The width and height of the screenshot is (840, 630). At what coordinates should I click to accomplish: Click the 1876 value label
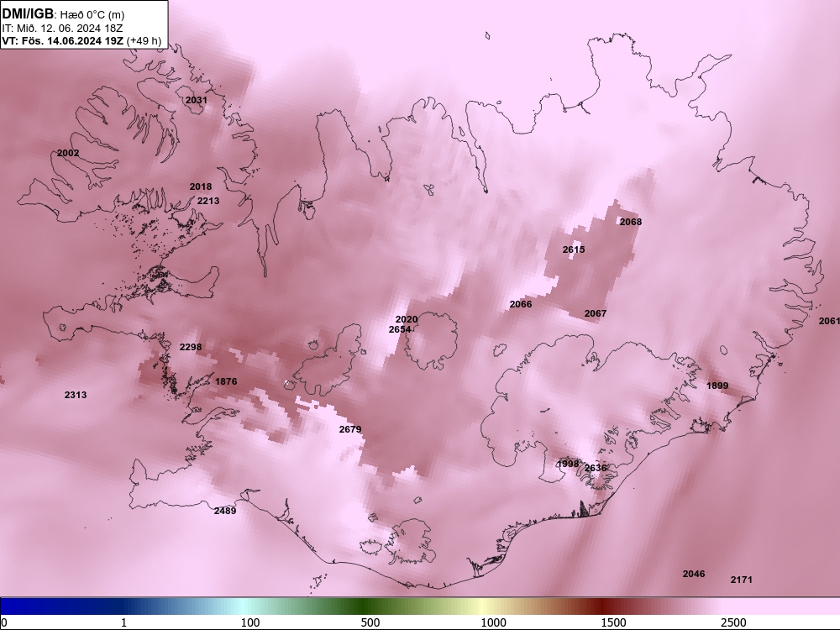tap(225, 381)
